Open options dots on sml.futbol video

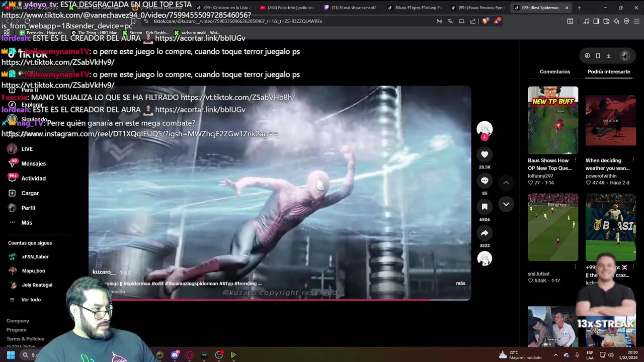tap(576, 267)
